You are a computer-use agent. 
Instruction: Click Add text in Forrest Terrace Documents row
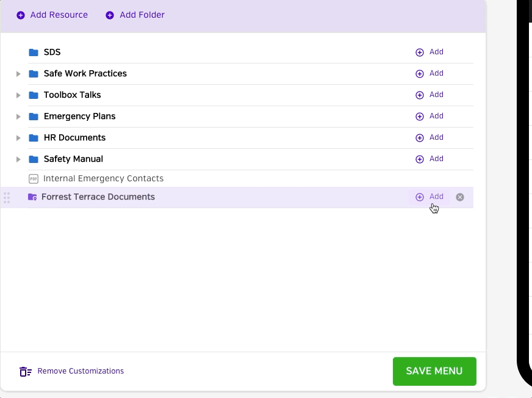436,197
